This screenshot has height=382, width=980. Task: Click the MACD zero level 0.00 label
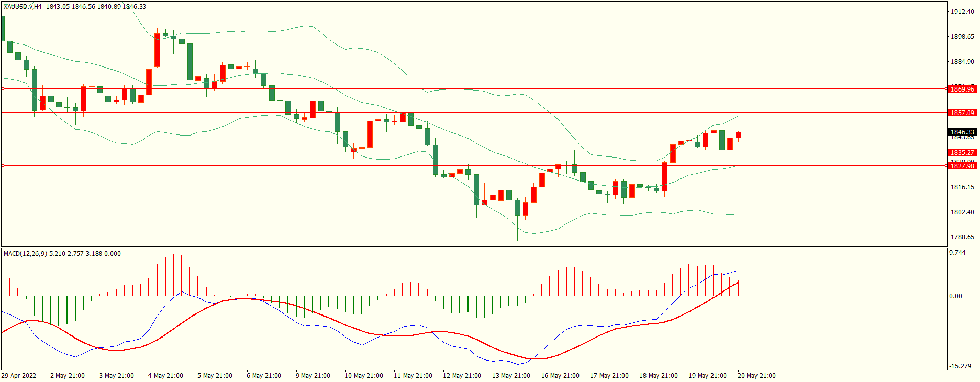click(955, 296)
